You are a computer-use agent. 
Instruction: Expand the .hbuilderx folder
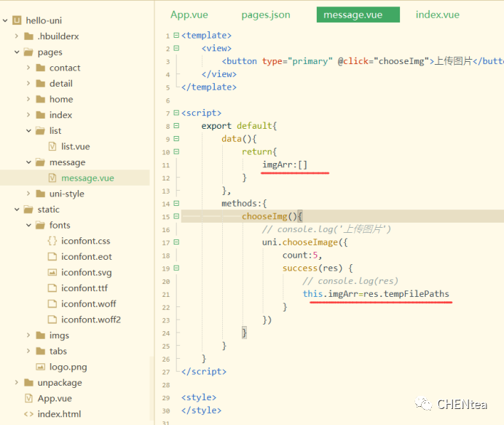pos(17,36)
